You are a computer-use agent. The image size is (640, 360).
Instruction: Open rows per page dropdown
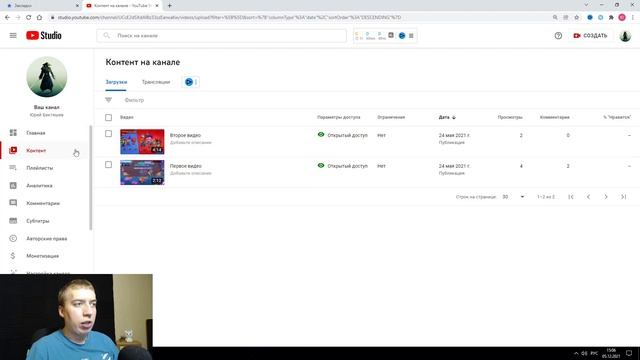click(513, 197)
